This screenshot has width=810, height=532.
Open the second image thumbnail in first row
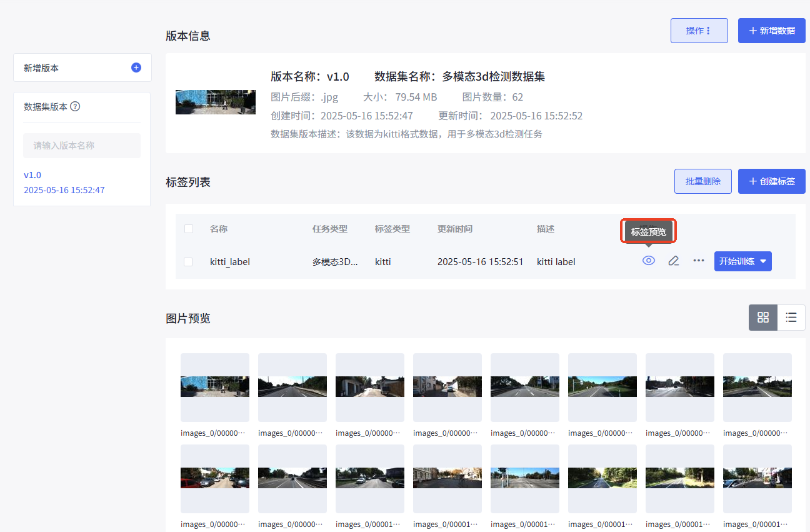[292, 388]
